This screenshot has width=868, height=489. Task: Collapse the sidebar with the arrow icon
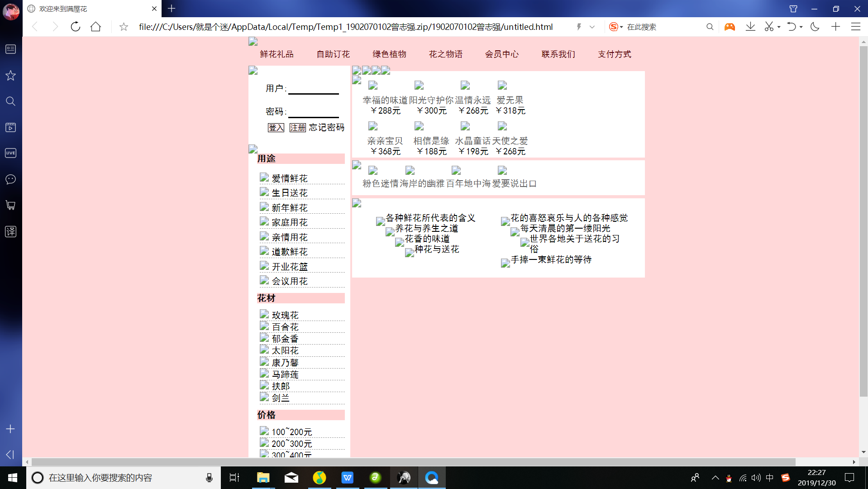click(10, 454)
